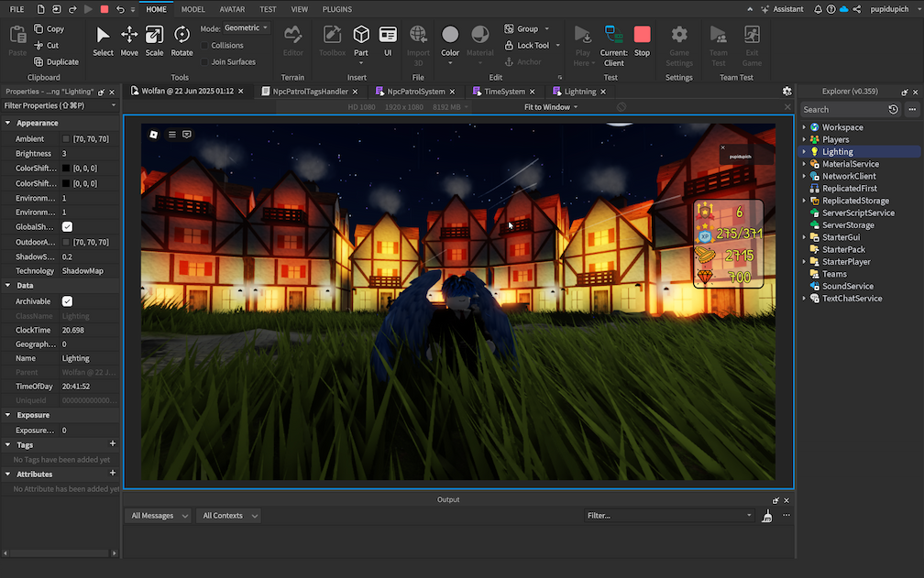Select ServerScriptService in Explorer

tap(858, 213)
